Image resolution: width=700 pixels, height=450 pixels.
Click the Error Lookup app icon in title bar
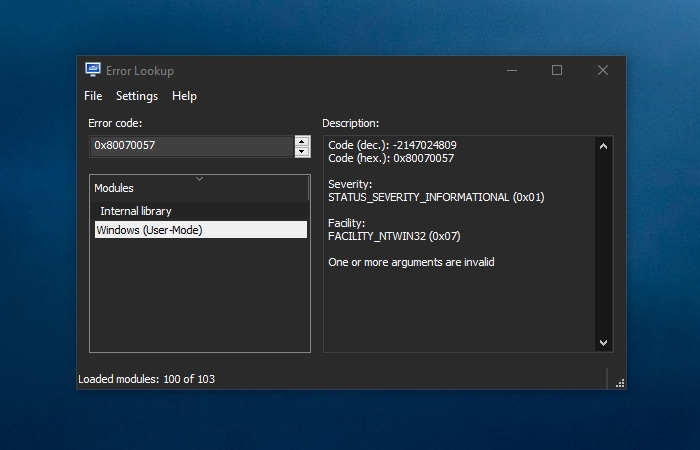(93, 70)
